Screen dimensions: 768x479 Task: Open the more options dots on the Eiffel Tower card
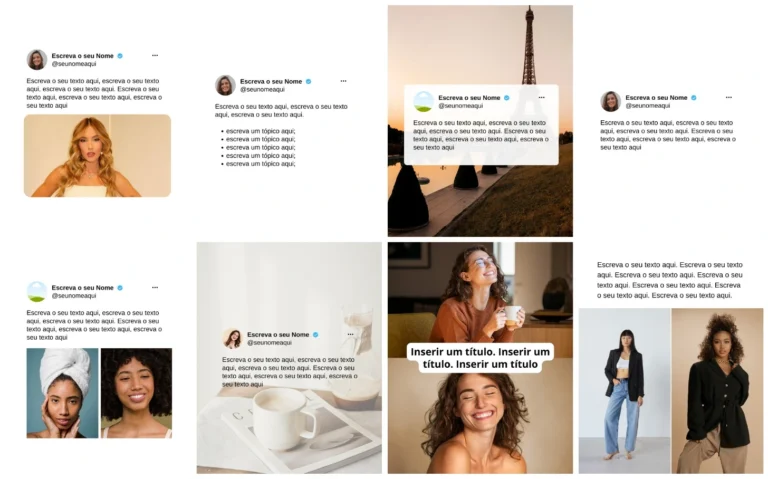click(542, 97)
